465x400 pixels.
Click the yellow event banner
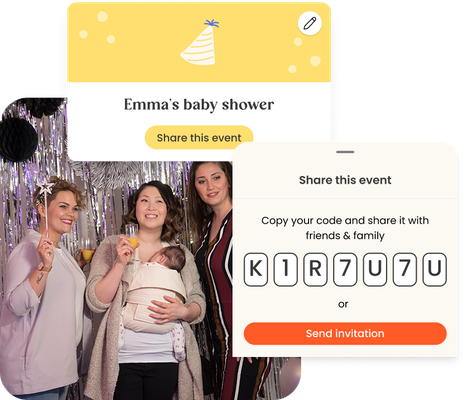pos(199,42)
